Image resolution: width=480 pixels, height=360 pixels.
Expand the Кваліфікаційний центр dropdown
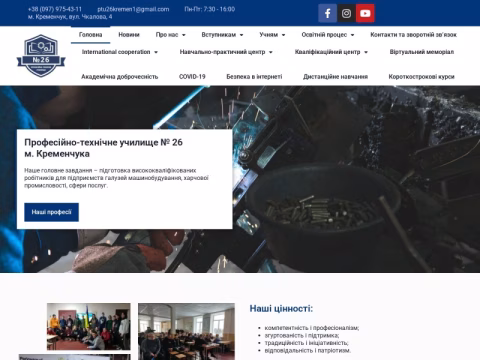click(331, 52)
